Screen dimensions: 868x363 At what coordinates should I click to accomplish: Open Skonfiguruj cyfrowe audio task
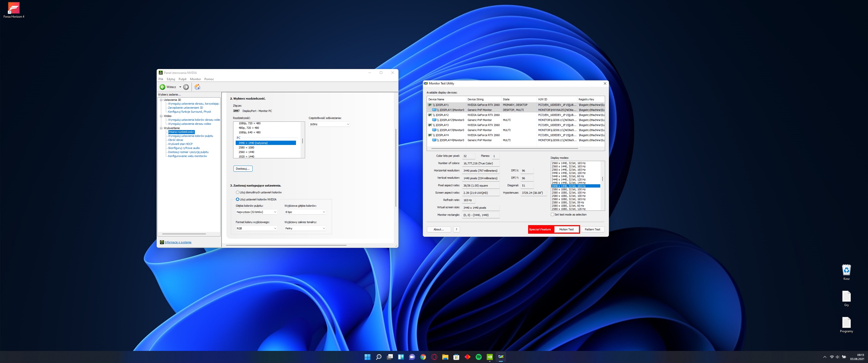tap(184, 148)
